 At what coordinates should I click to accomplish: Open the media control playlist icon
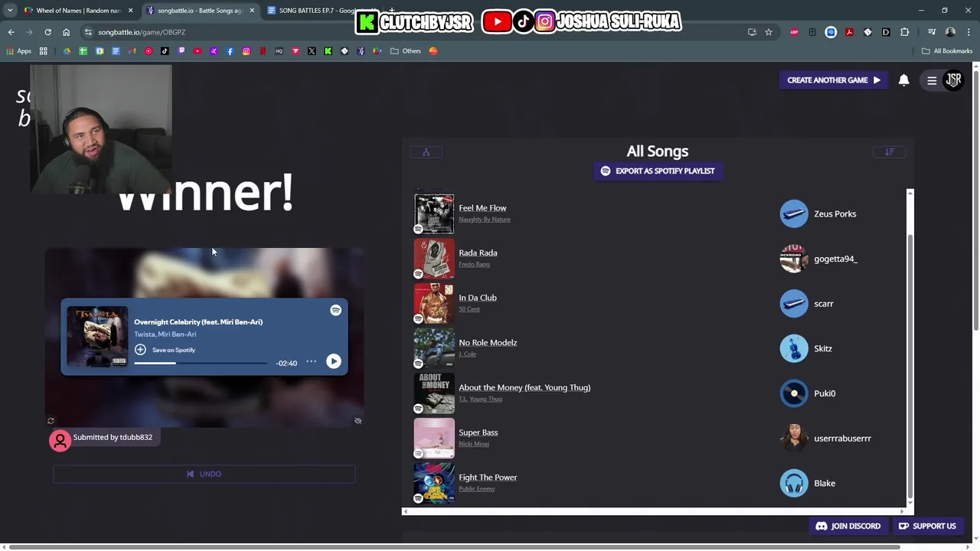click(x=932, y=32)
